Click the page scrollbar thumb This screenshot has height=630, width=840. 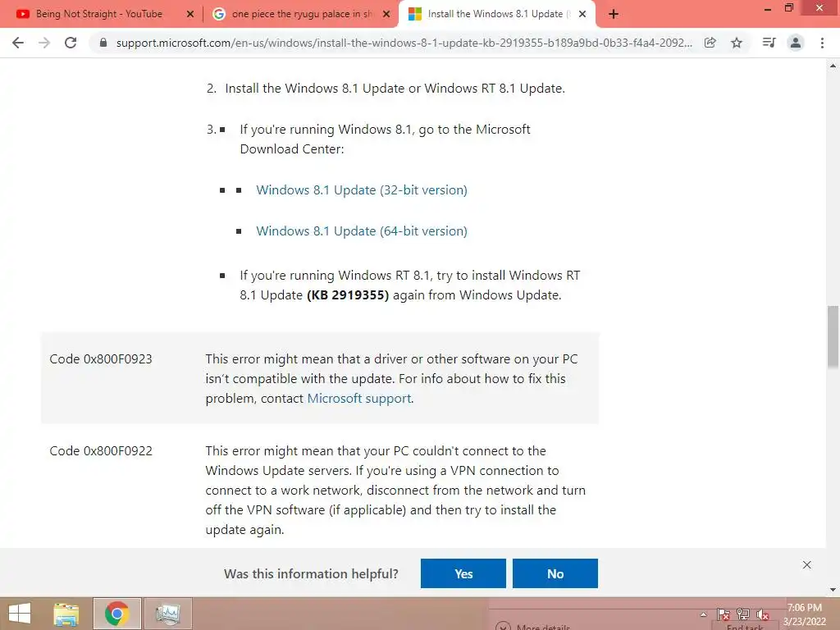coord(833,337)
